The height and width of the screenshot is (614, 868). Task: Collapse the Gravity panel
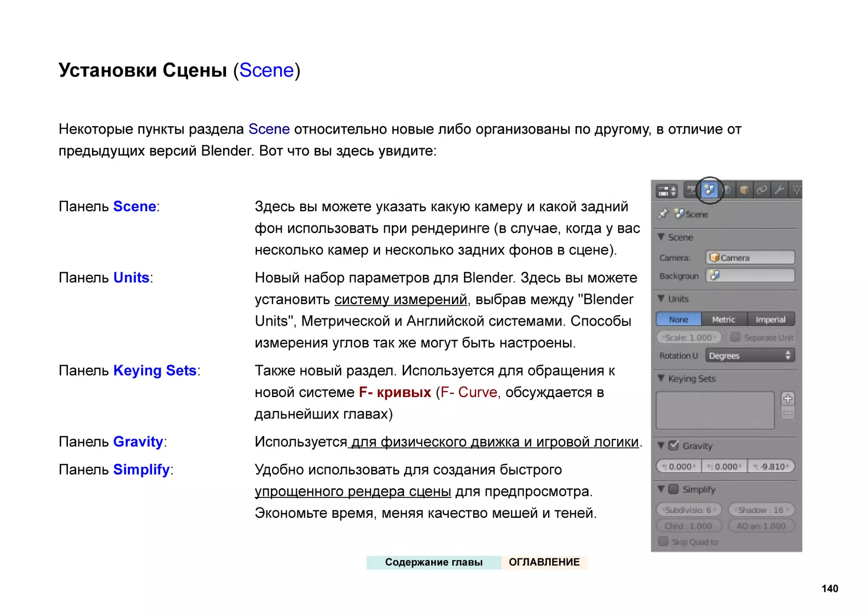click(x=661, y=445)
